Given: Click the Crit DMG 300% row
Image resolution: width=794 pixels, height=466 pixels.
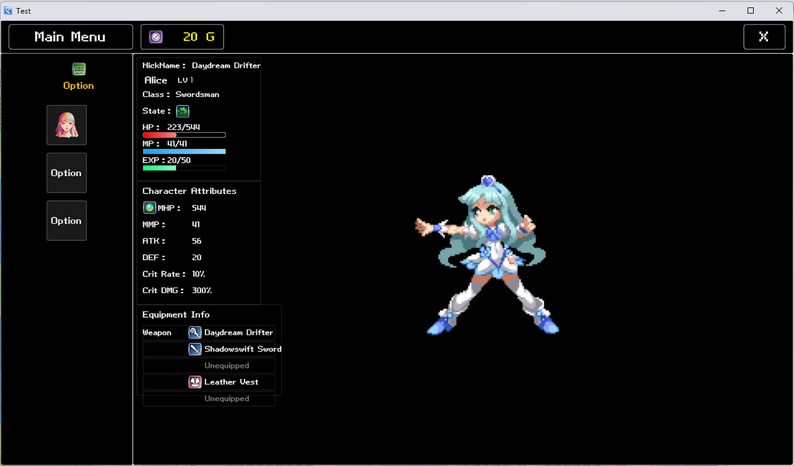Looking at the screenshot, I should [177, 291].
